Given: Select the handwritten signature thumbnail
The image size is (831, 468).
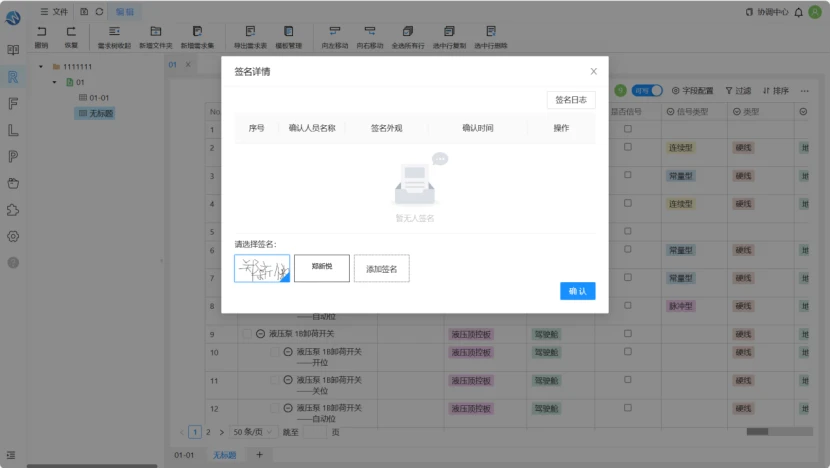Looking at the screenshot, I should click(262, 268).
